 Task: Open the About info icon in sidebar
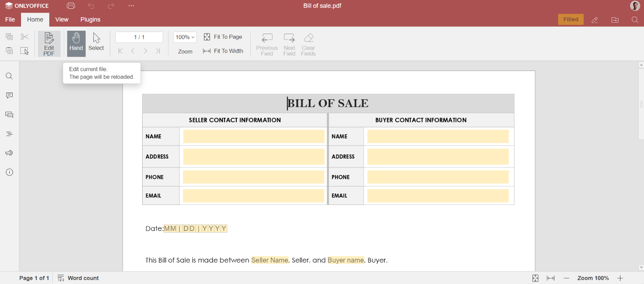[9, 173]
